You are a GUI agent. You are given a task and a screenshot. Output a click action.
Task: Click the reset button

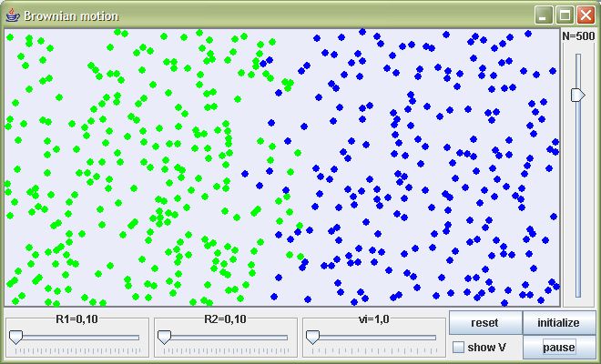click(485, 323)
